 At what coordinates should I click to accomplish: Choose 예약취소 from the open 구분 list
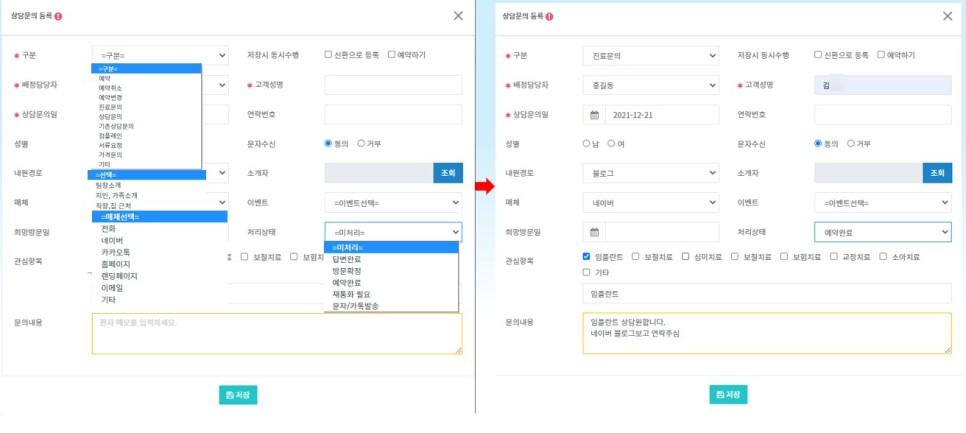click(x=110, y=88)
